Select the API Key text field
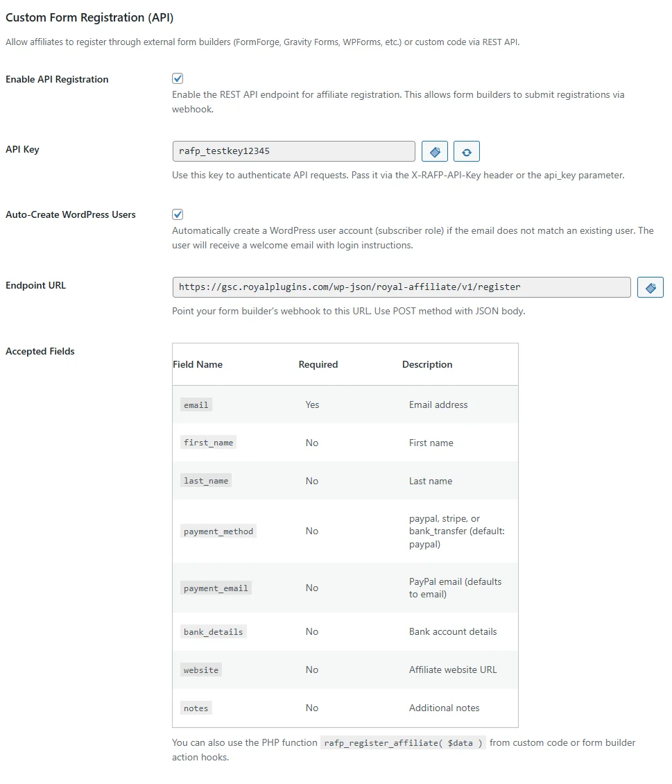Screen dimensions: 672x784 tap(293, 151)
